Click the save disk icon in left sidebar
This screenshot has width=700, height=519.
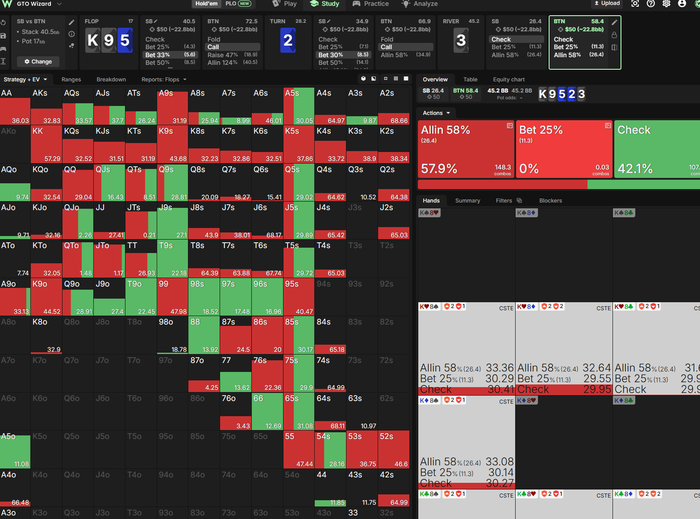3,35
